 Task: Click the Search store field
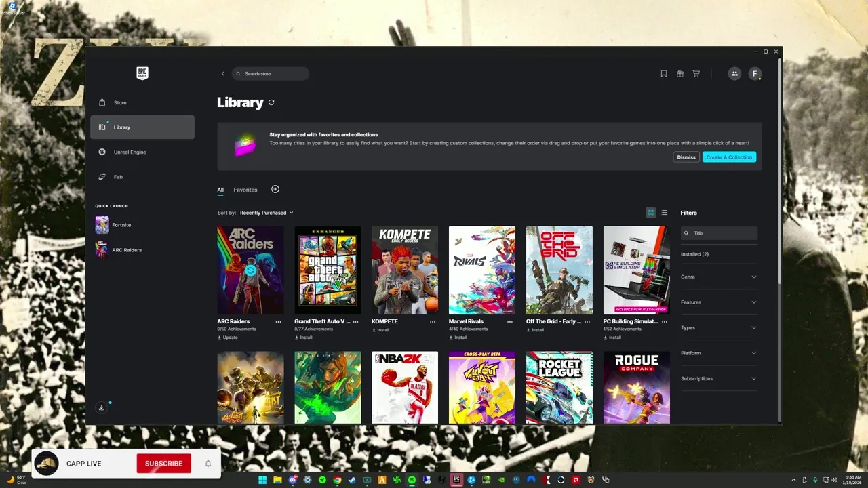pyautogui.click(x=270, y=73)
